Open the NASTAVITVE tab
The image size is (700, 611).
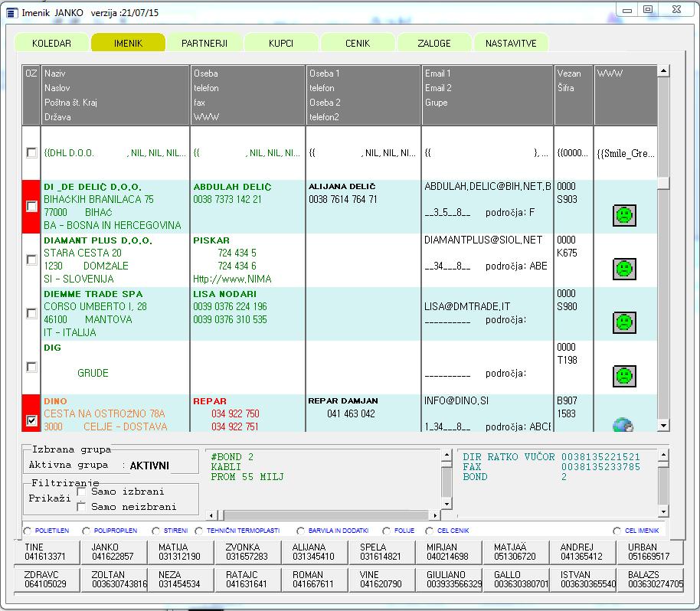click(511, 44)
